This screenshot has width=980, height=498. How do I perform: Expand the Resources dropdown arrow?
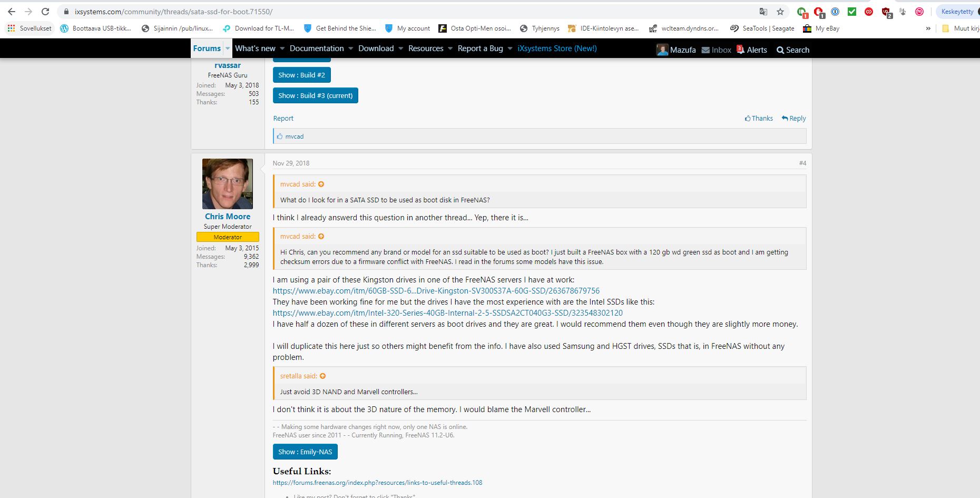(450, 48)
